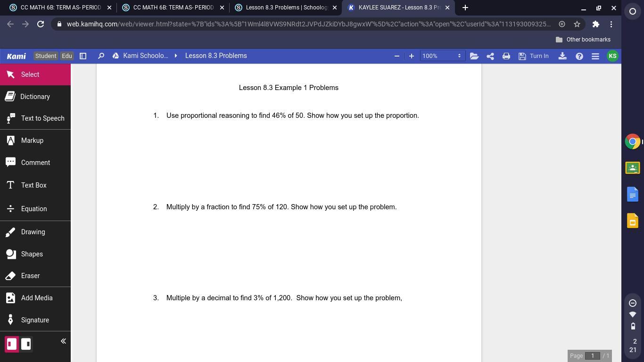Viewport: 644px width, 362px height.
Task: Switch to first CC MATH 6B tab
Action: 60,8
